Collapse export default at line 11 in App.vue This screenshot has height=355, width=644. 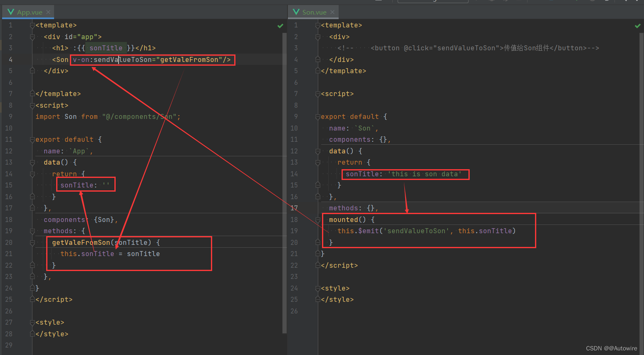32,140
